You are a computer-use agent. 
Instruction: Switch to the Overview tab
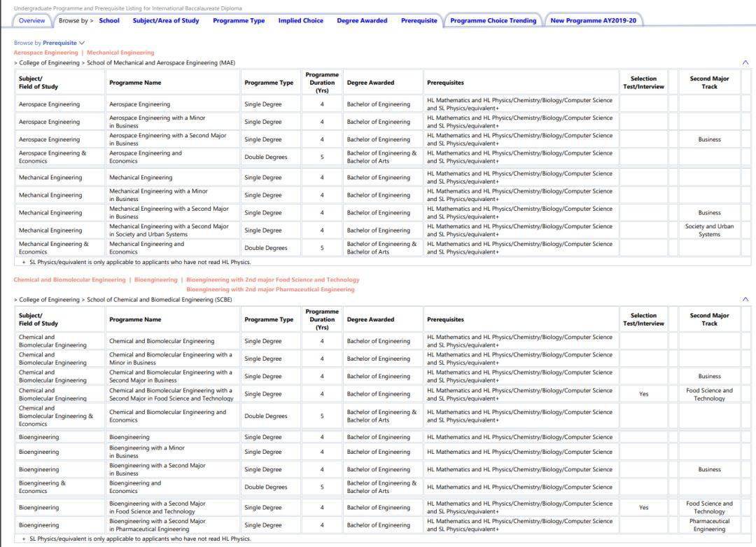31,20
